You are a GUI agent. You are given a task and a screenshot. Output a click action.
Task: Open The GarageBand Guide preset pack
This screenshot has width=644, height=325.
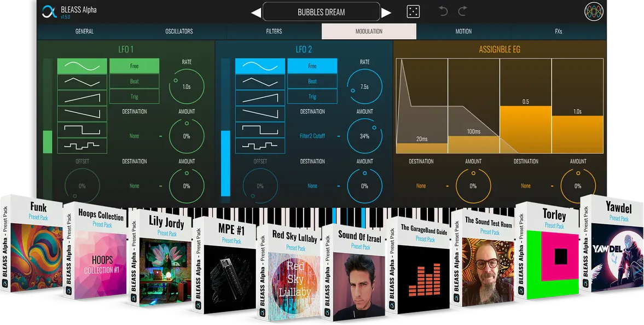[418, 265]
